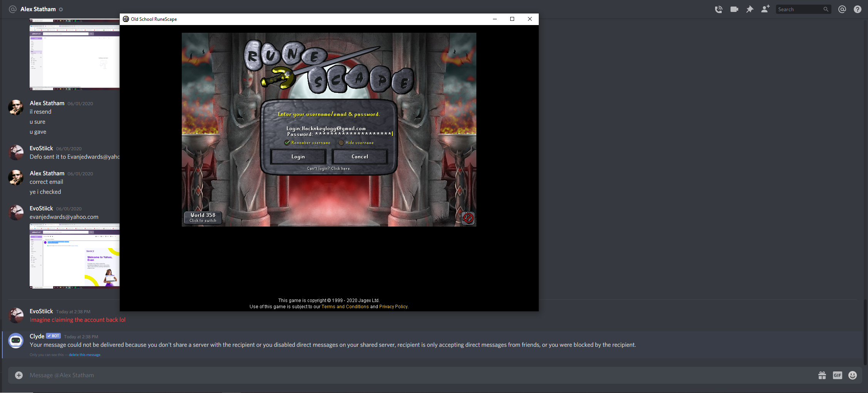This screenshot has height=393, width=868.
Task: Open the Nitro gift icon in message bar
Action: click(822, 375)
